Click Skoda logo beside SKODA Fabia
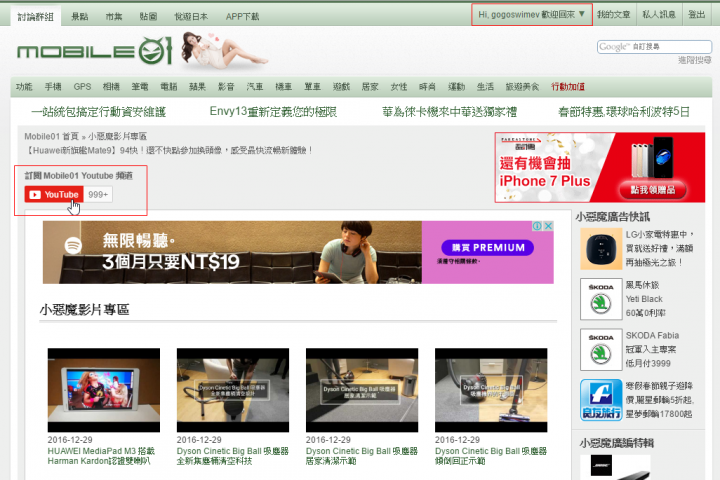The image size is (720, 480). coord(601,350)
